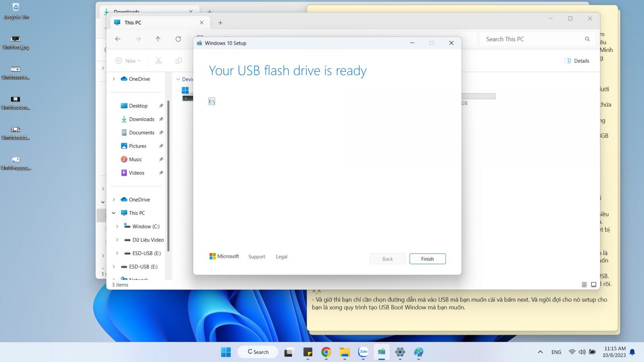Viewport: 644px width, 362px height.
Task: Open the notifications bell icon
Action: click(x=632, y=352)
